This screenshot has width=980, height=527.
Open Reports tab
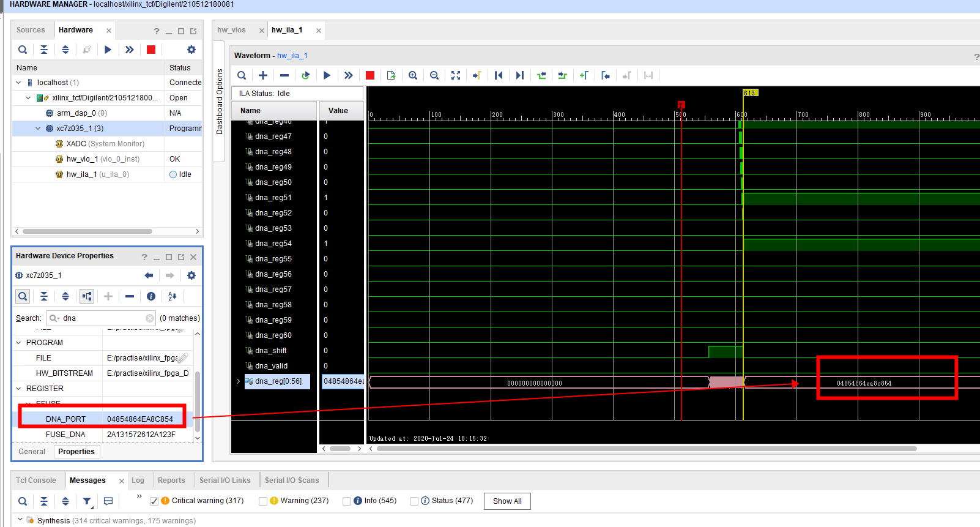coord(171,480)
